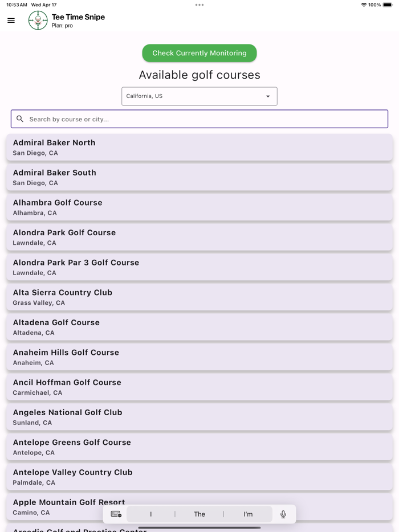Click the California, US dropdown arrow

pyautogui.click(x=267, y=96)
